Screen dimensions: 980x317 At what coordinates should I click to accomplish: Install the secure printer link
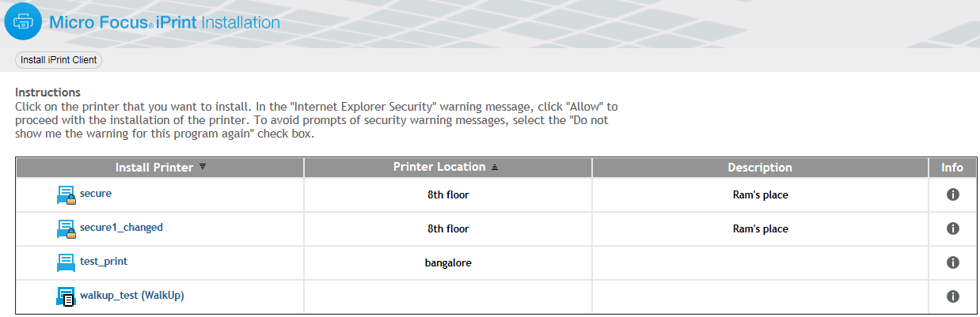[96, 193]
